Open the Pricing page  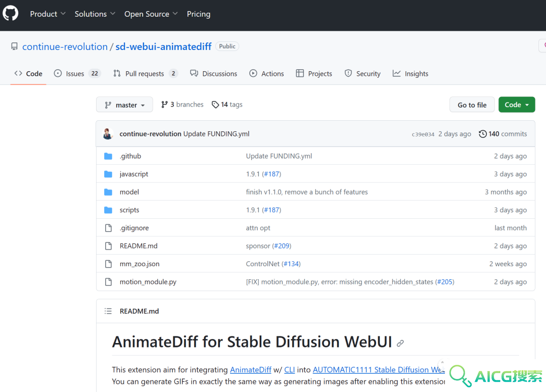pos(199,14)
